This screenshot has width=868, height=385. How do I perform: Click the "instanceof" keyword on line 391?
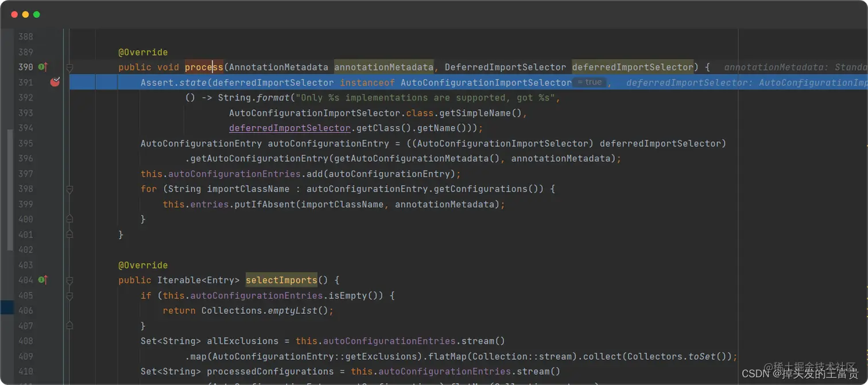pyautogui.click(x=367, y=83)
